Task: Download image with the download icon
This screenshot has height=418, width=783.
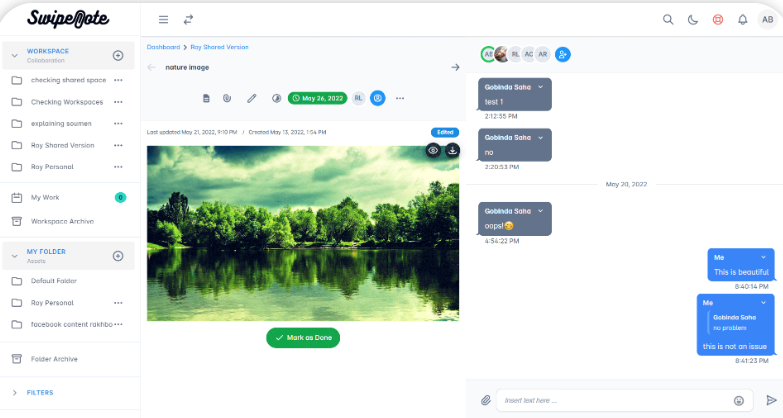Action: click(x=452, y=150)
